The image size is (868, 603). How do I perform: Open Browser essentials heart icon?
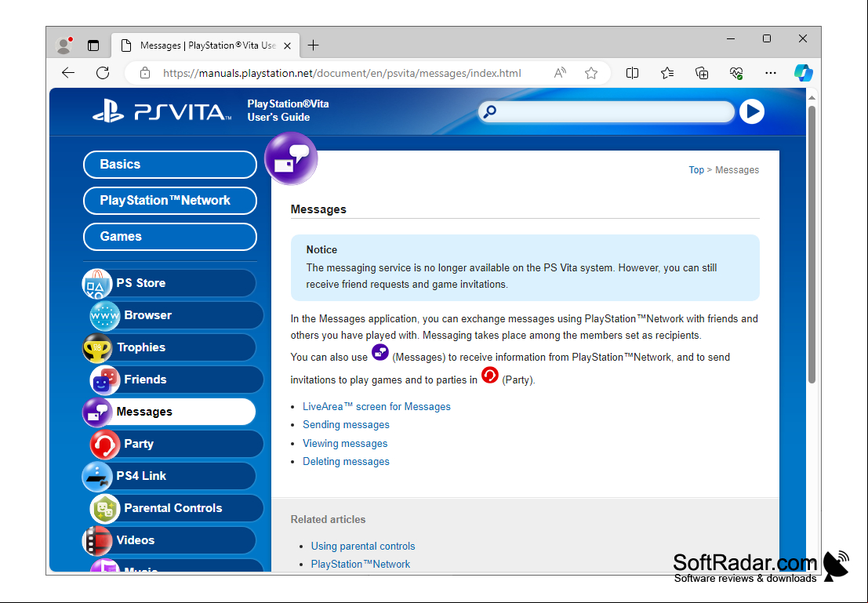pyautogui.click(x=735, y=73)
